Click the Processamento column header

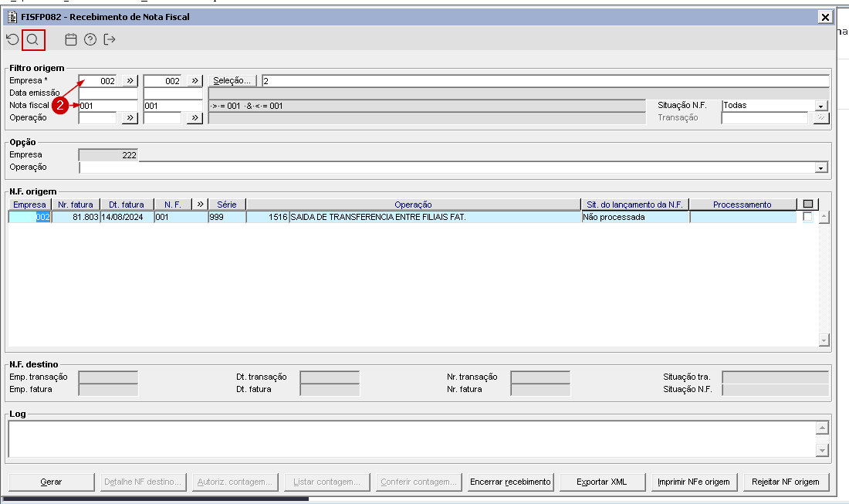[742, 204]
